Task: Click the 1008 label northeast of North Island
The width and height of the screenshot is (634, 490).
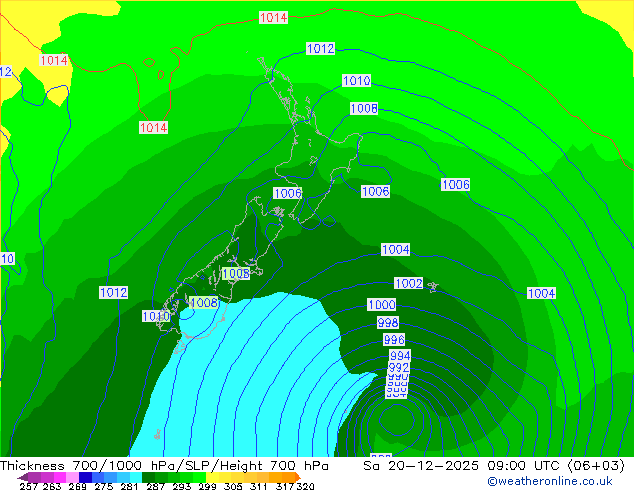Action: [x=364, y=108]
